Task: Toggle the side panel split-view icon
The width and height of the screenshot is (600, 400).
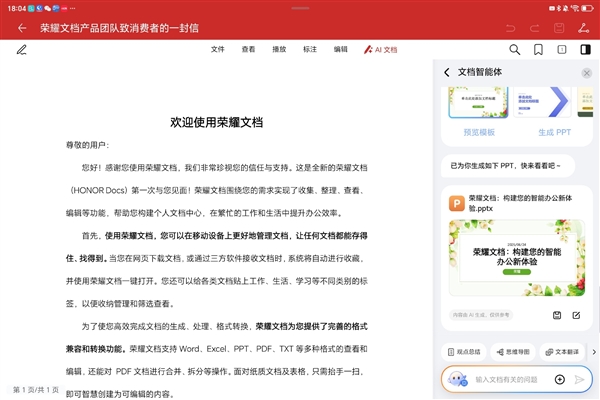Action: 585,49
